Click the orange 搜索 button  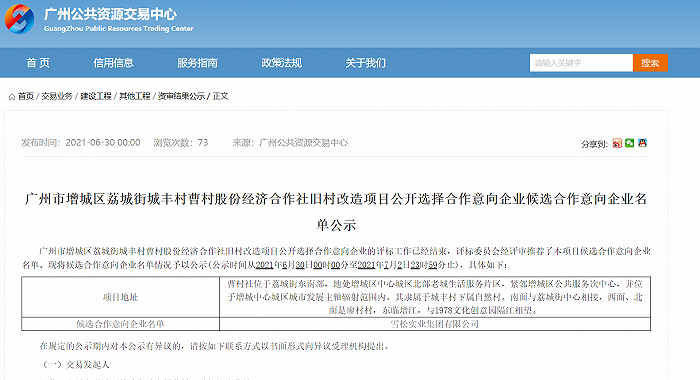(650, 63)
